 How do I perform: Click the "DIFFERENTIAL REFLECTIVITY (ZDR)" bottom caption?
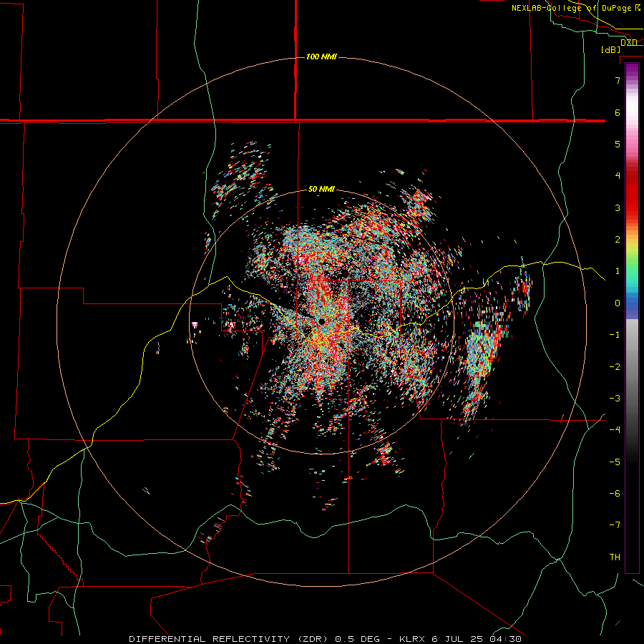[x=230, y=639]
